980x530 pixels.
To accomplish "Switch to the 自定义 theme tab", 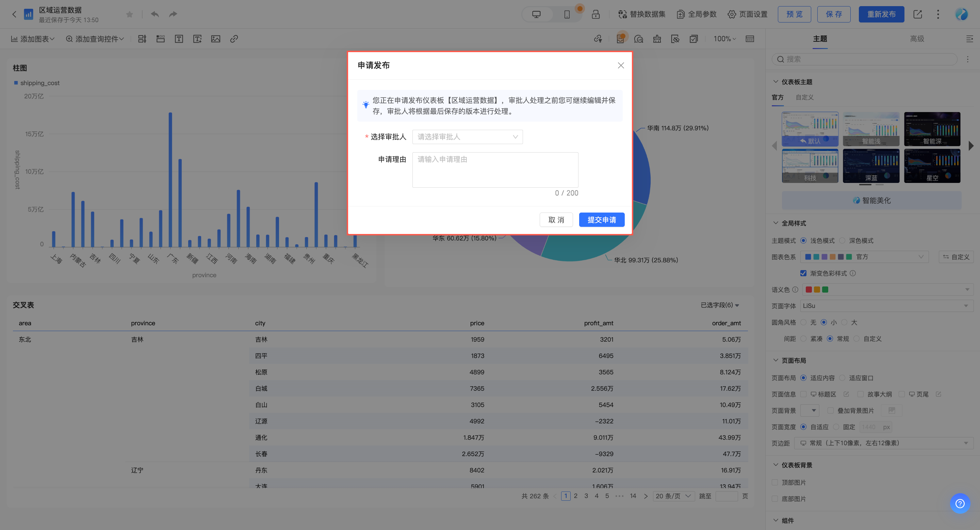I will point(805,97).
